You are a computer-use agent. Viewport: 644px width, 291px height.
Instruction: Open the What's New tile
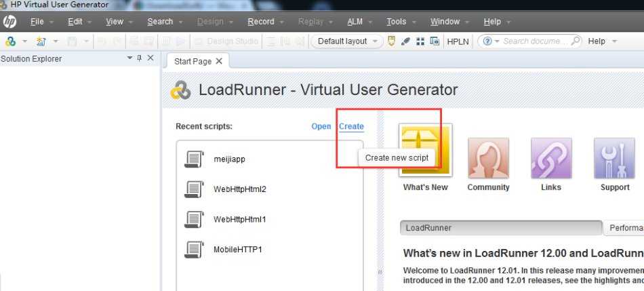coord(426,150)
